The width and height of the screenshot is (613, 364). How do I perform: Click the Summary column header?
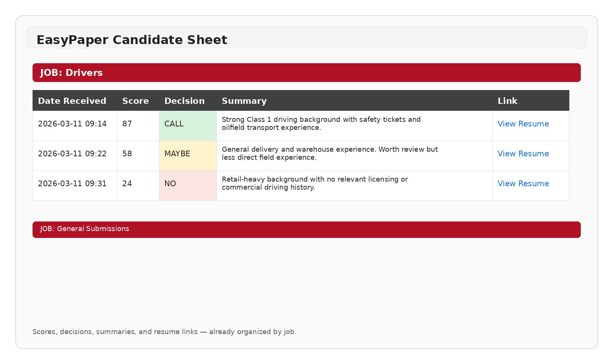tap(244, 101)
